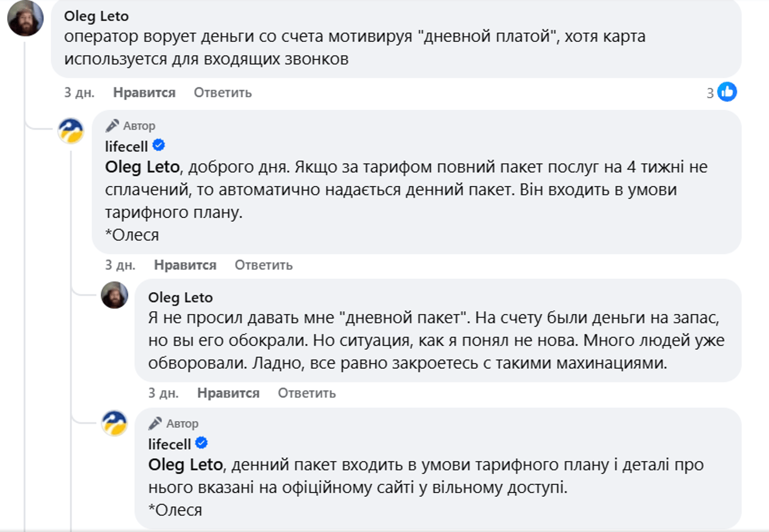Click the blue thumbs-up reaction icon

(x=727, y=92)
